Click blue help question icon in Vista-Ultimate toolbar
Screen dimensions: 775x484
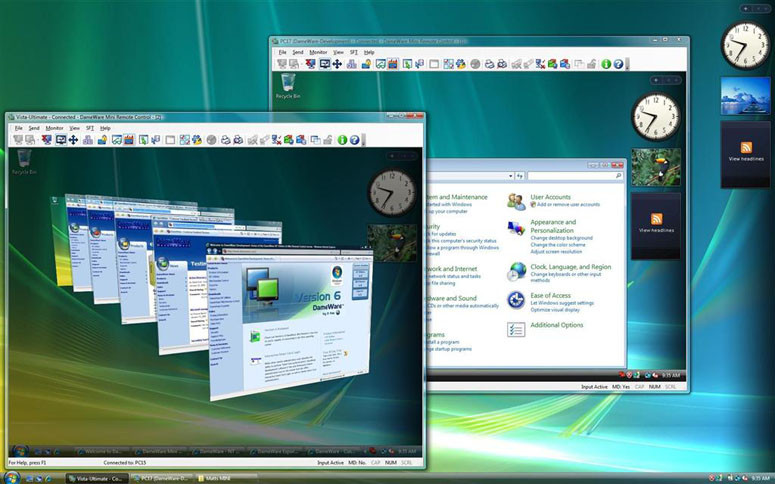pyautogui.click(x=354, y=140)
